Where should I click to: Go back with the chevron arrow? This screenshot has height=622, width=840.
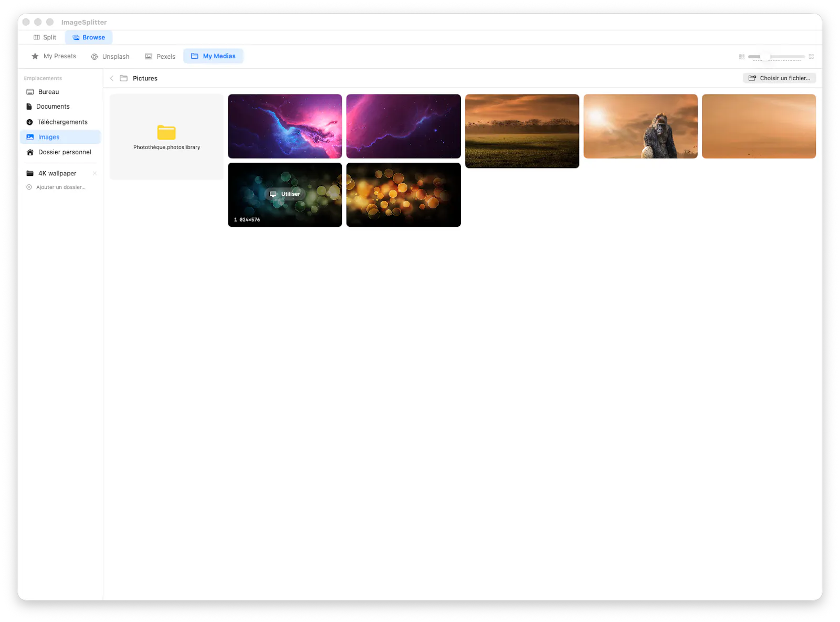point(112,78)
